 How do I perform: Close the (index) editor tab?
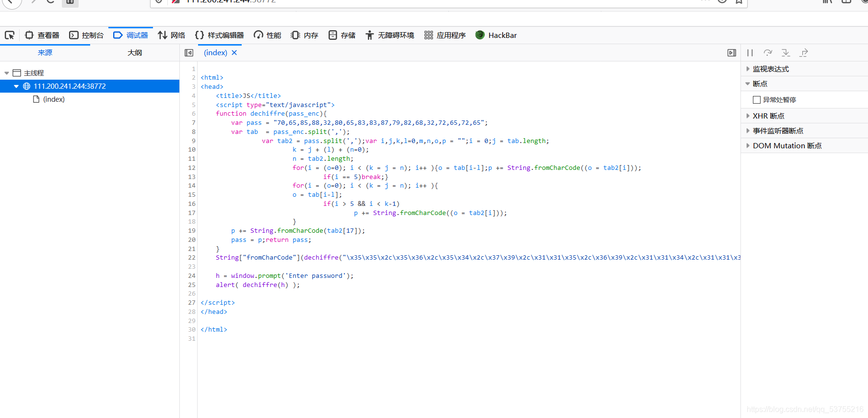click(235, 53)
